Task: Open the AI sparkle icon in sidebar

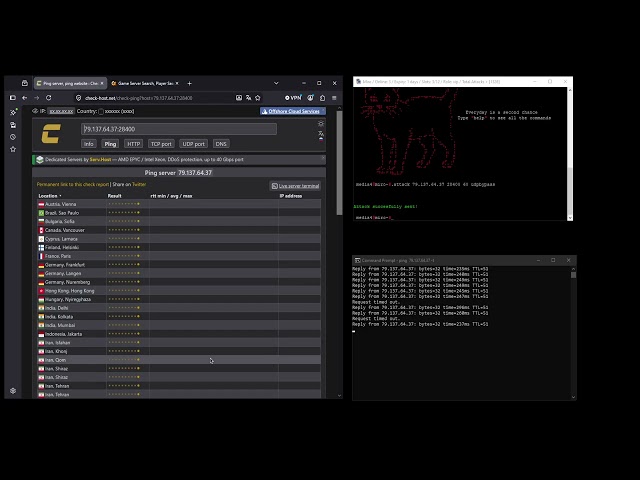Action: tap(13, 112)
